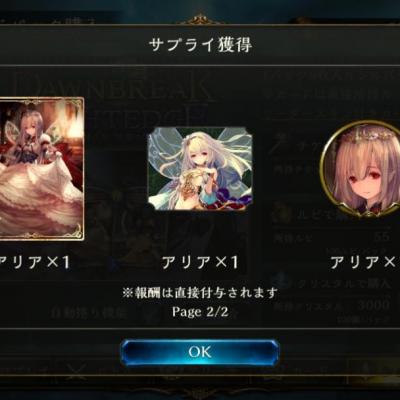Viewport: 400px width, 400px height.
Task: Select the Aria card sleeve artwork
Action: click(41, 168)
